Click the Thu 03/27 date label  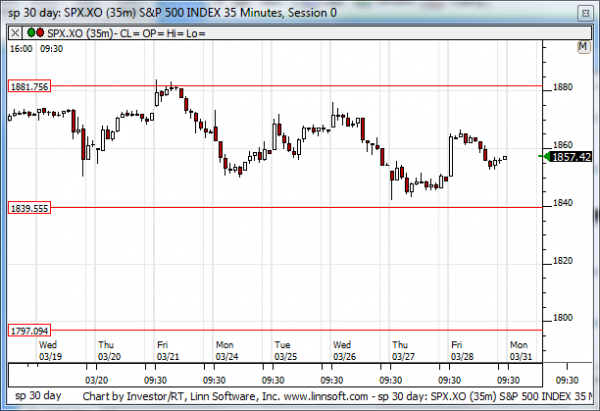point(402,350)
